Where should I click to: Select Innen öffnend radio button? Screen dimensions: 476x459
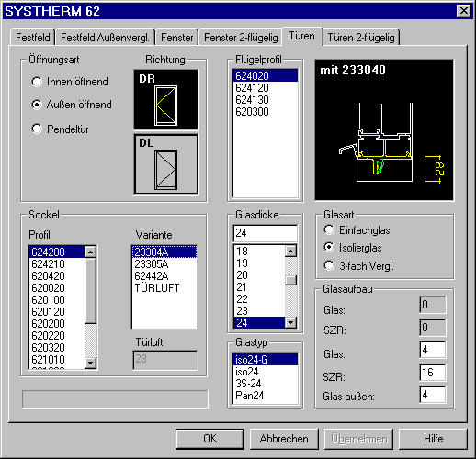70,82
